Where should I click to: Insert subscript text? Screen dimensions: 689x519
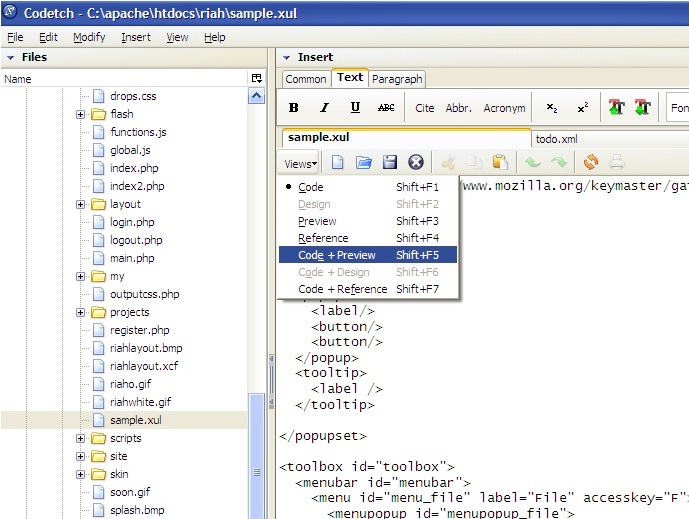click(551, 108)
